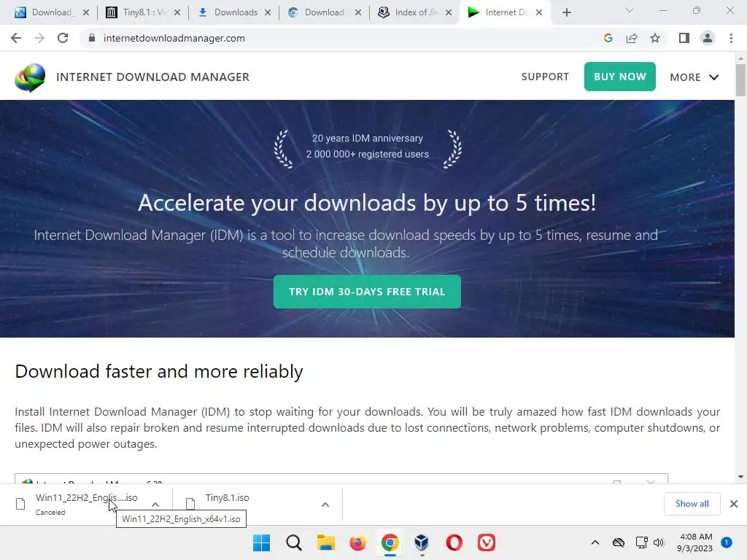Open the notification badge

coord(727,542)
